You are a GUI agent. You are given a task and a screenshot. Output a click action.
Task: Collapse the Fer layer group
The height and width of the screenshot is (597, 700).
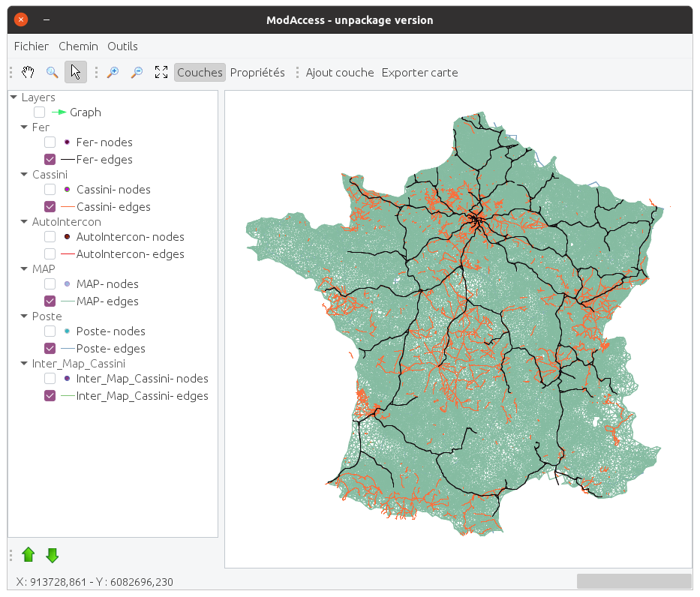coord(24,127)
